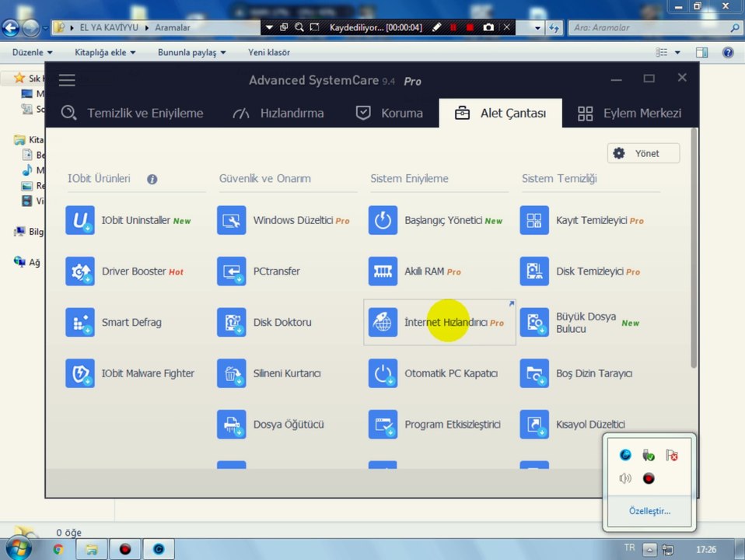Viewport: 745px width, 560px height.
Task: Click the recorder magnifier zoom icon
Action: [x=299, y=27]
